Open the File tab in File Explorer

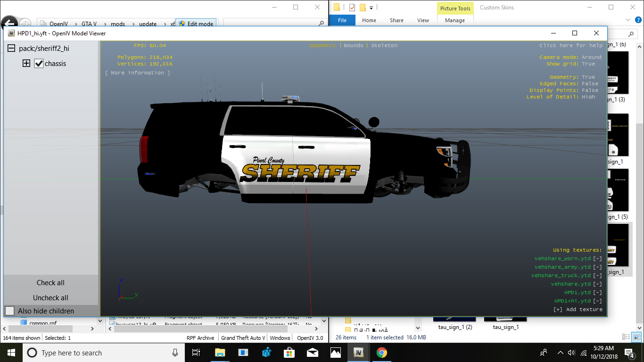(342, 20)
